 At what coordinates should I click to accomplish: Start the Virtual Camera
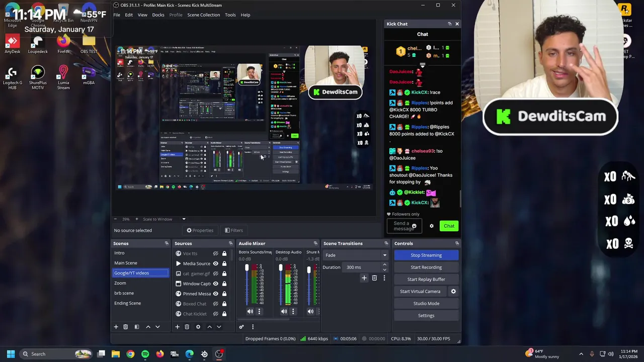point(420,291)
